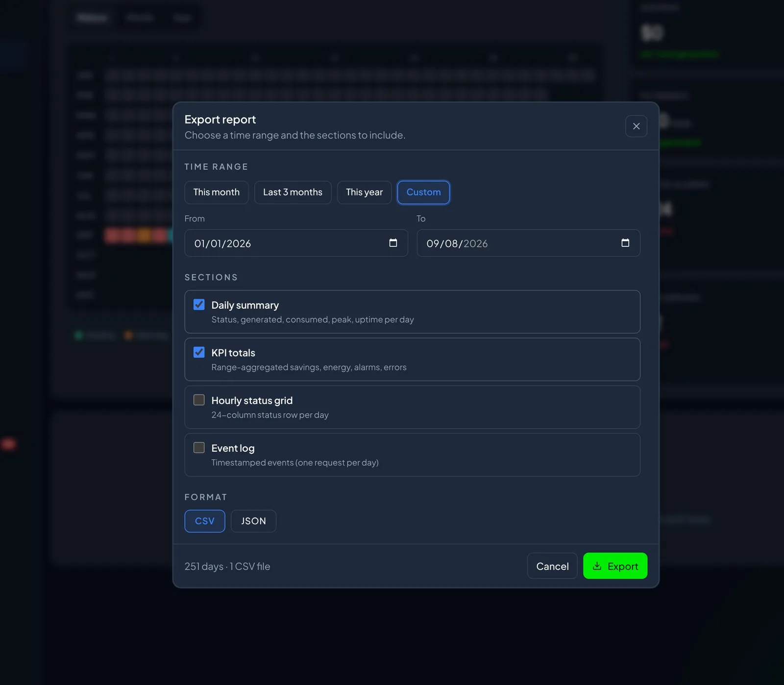784x685 pixels.
Task: Choose the Last 3 months range
Action: [x=293, y=193]
